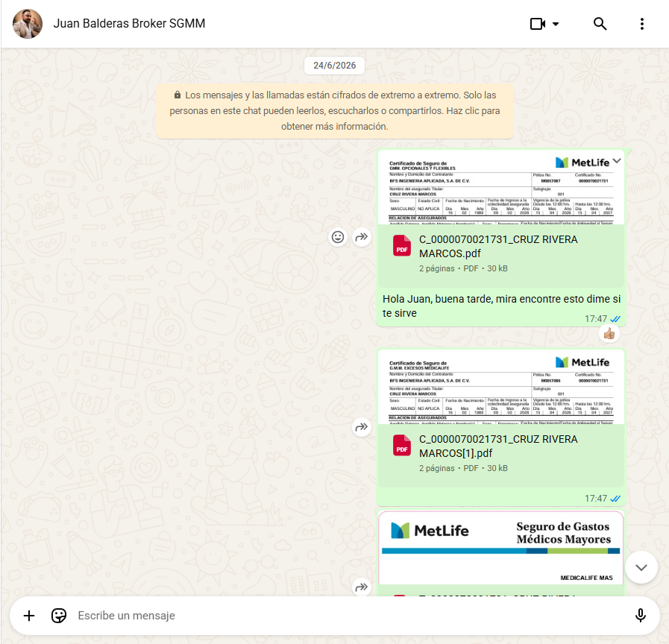Expand the call options dropdown arrow
This screenshot has height=644, width=669.
pos(556,24)
